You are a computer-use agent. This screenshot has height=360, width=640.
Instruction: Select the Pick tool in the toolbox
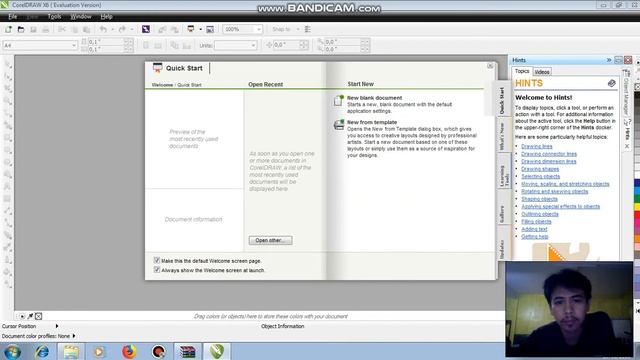7,64
